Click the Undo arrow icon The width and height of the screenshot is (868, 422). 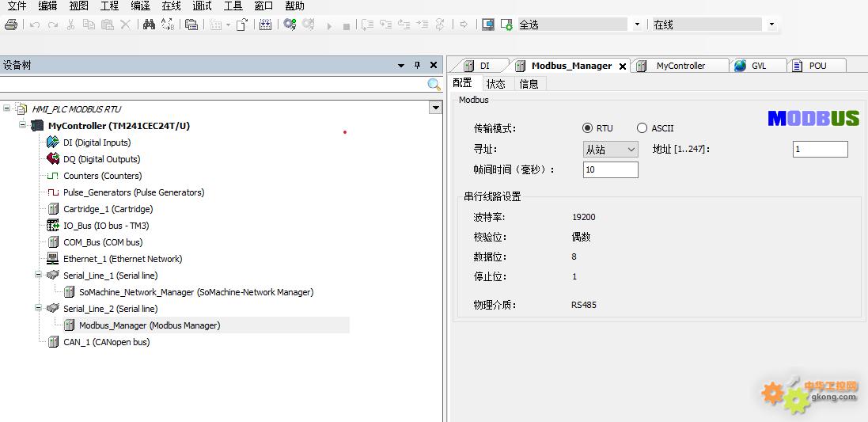click(x=34, y=25)
